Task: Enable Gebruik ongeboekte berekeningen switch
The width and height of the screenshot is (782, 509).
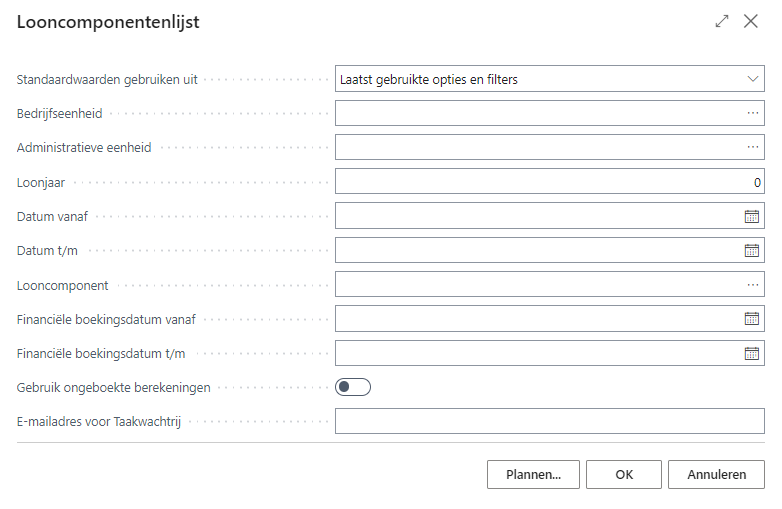Action: coord(353,387)
